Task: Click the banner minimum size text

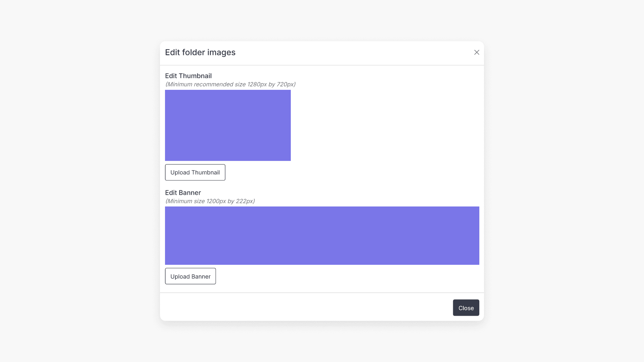Action: coord(210,201)
